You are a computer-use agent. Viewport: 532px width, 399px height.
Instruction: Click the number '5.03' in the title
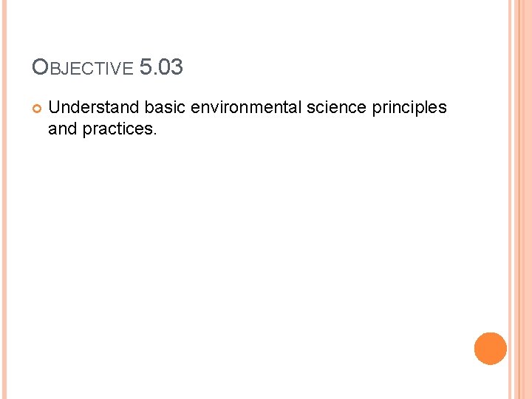pos(161,67)
